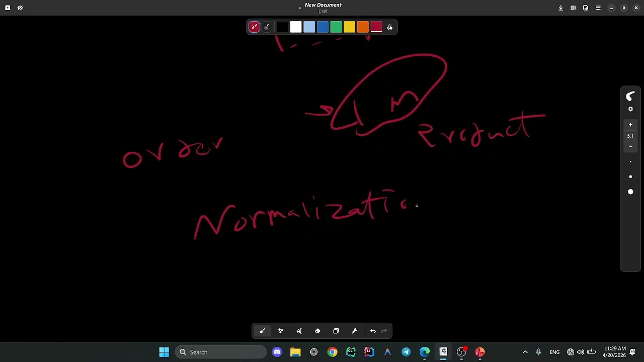This screenshot has width=644, height=362.
Task: Open File Explorer from the taskbar
Action: [295, 352]
